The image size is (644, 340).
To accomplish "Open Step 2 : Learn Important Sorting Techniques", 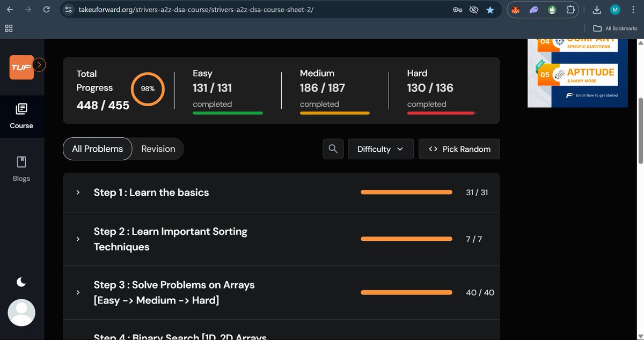I will click(171, 239).
